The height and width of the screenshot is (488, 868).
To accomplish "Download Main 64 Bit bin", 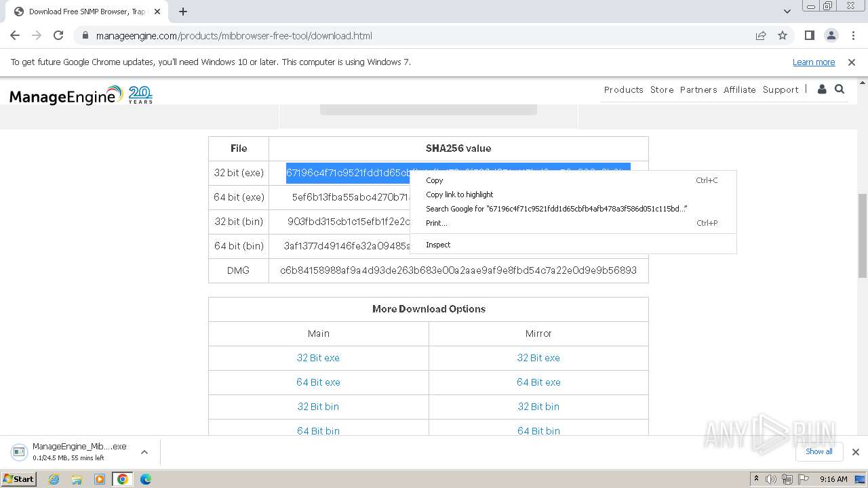I will [x=318, y=430].
